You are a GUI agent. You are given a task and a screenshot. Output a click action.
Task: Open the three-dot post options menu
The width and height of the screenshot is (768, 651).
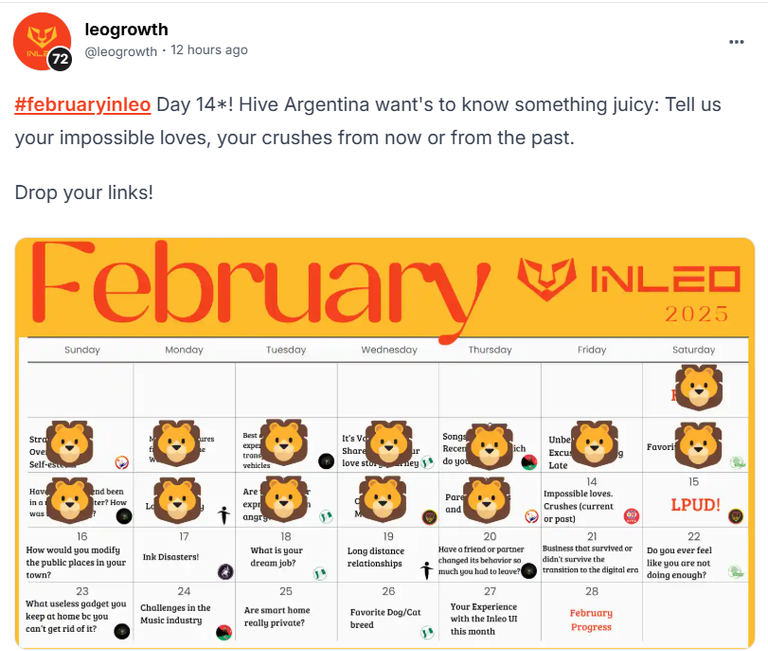pyautogui.click(x=736, y=42)
